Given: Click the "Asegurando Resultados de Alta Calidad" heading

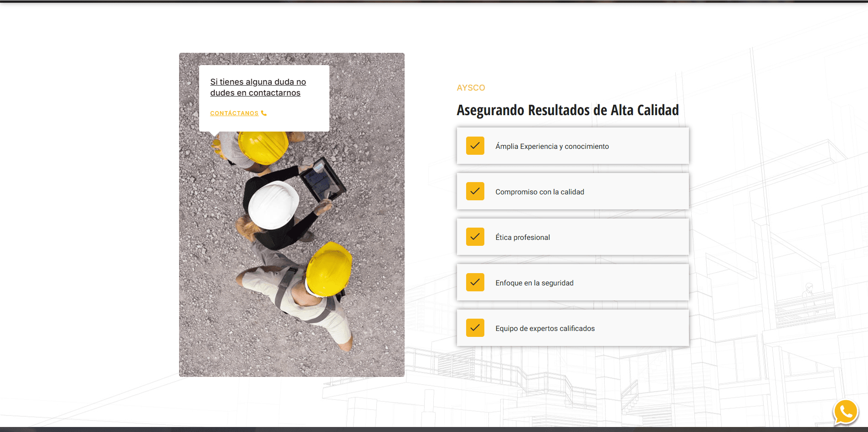Looking at the screenshot, I should point(567,110).
